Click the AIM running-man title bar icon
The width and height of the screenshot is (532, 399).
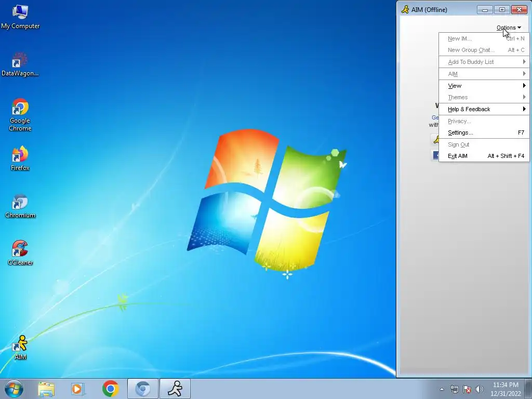(405, 9)
